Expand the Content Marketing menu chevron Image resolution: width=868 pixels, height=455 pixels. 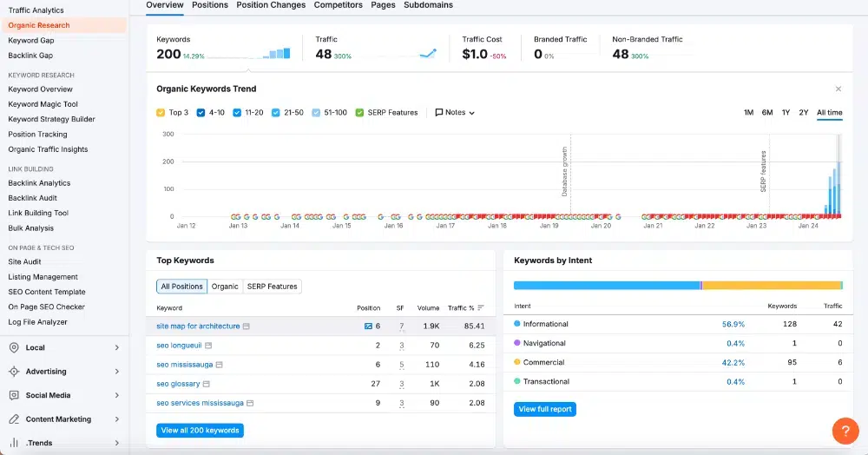[117, 419]
